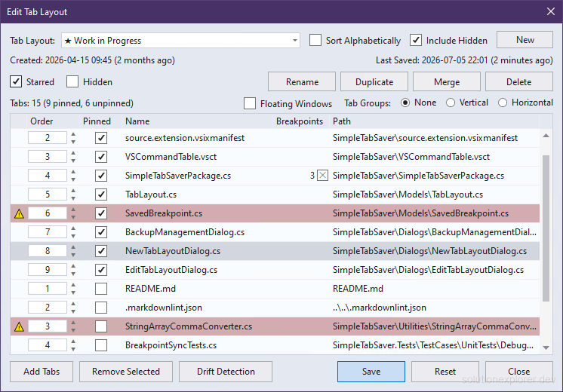Enable Floating Windows checkbox
This screenshot has height=392, width=563.
(x=250, y=103)
